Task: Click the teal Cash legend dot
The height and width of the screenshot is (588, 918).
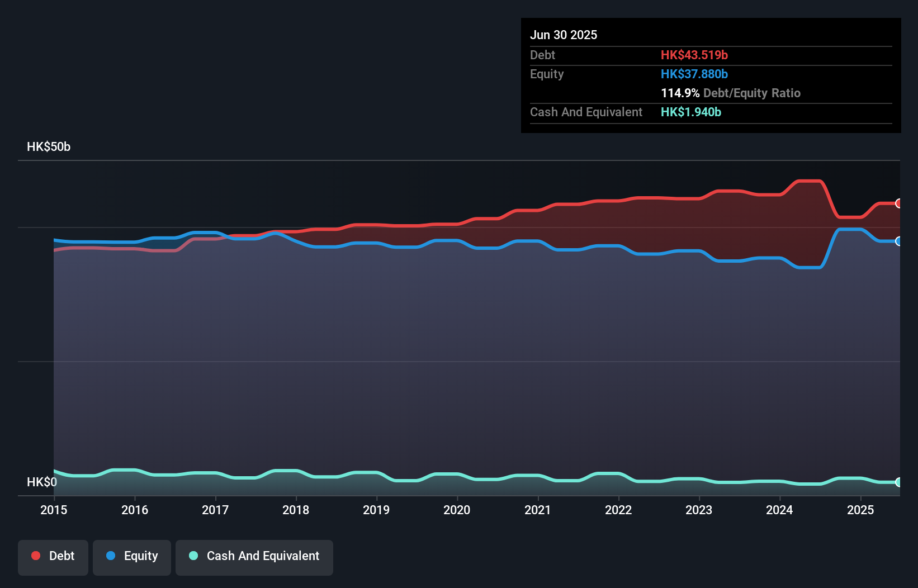Action: [193, 556]
